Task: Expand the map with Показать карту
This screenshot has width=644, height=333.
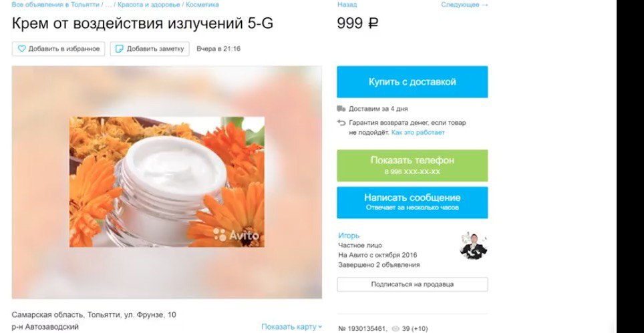Action: tap(292, 327)
